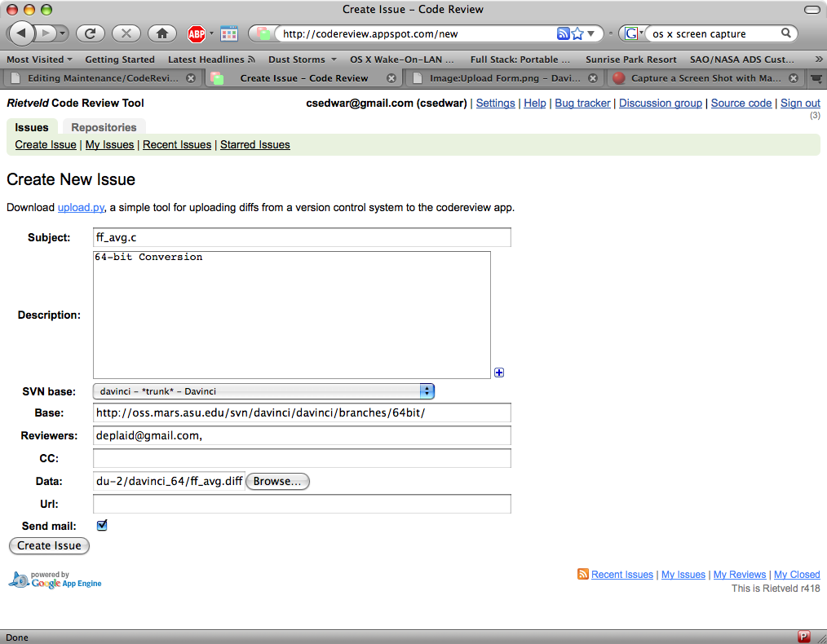Switch to the Image:Upload Form.png tab
Image resolution: width=827 pixels, height=644 pixels.
(x=505, y=78)
